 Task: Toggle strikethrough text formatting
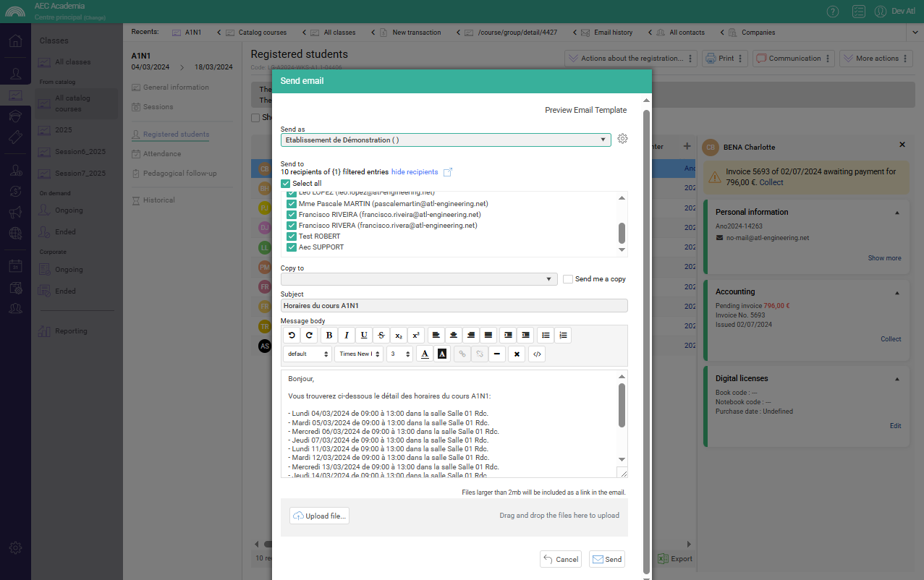tap(381, 335)
